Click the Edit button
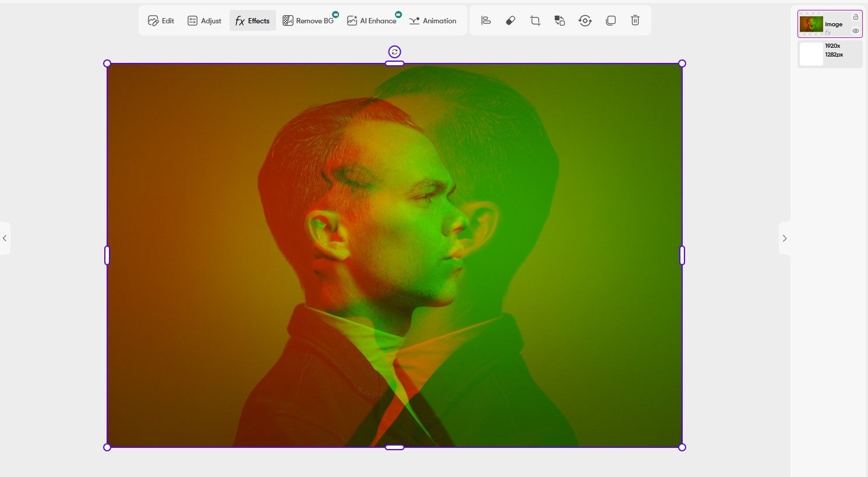868x477 pixels. pos(161,20)
